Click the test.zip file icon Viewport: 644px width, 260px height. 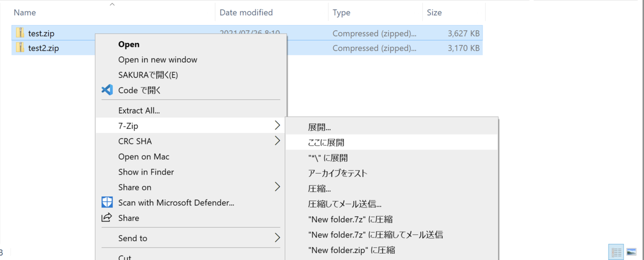(x=20, y=33)
